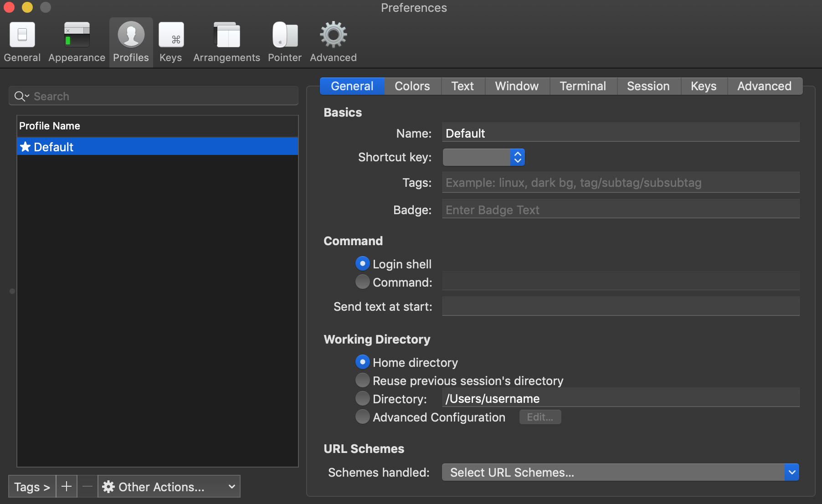Click the Command text field

click(x=621, y=281)
